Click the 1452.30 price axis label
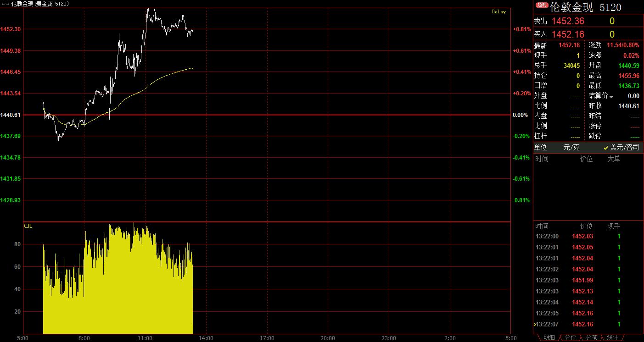Image resolution: width=644 pixels, height=342 pixels. click(x=10, y=29)
